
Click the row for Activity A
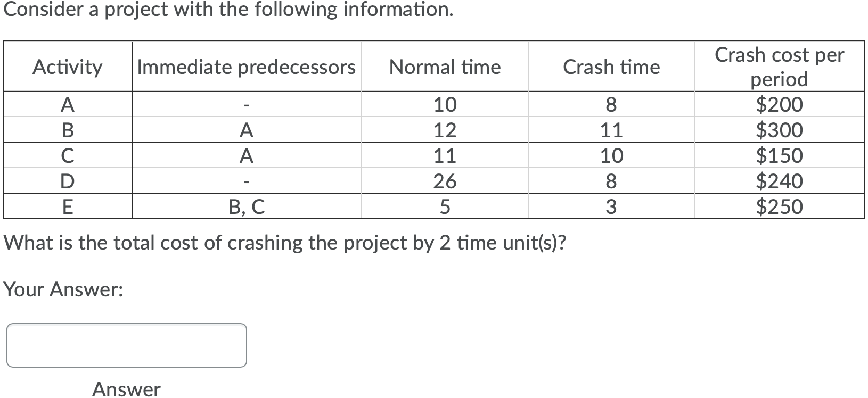[67, 105]
